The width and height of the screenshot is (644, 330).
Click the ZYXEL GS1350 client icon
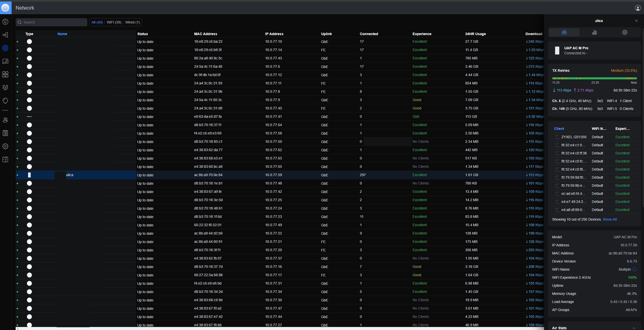click(557, 137)
